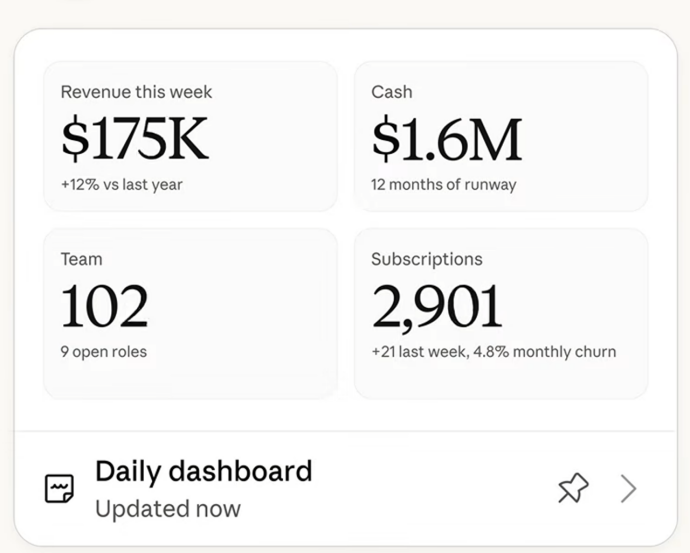Open Daily dashboard via chevron arrow
This screenshot has width=690, height=553.
point(628,488)
